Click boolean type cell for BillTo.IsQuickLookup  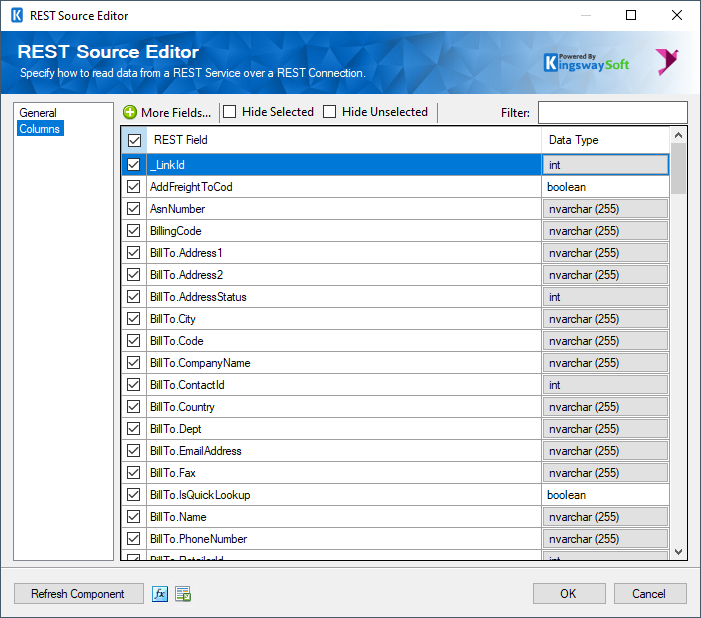(605, 495)
